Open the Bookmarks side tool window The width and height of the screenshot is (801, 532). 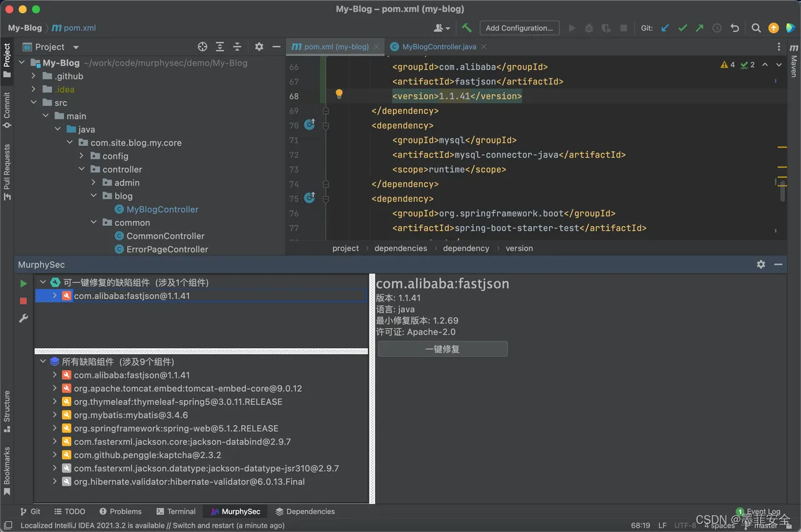tap(7, 471)
